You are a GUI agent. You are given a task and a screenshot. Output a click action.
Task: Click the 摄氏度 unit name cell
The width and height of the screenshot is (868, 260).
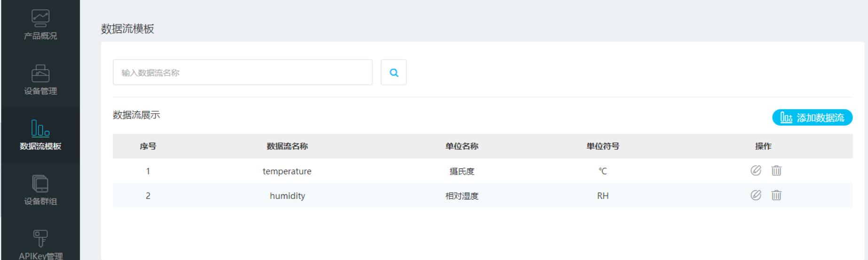coord(462,171)
